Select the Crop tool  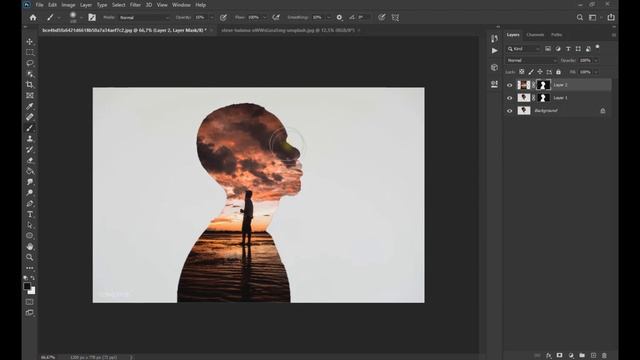pyautogui.click(x=30, y=84)
